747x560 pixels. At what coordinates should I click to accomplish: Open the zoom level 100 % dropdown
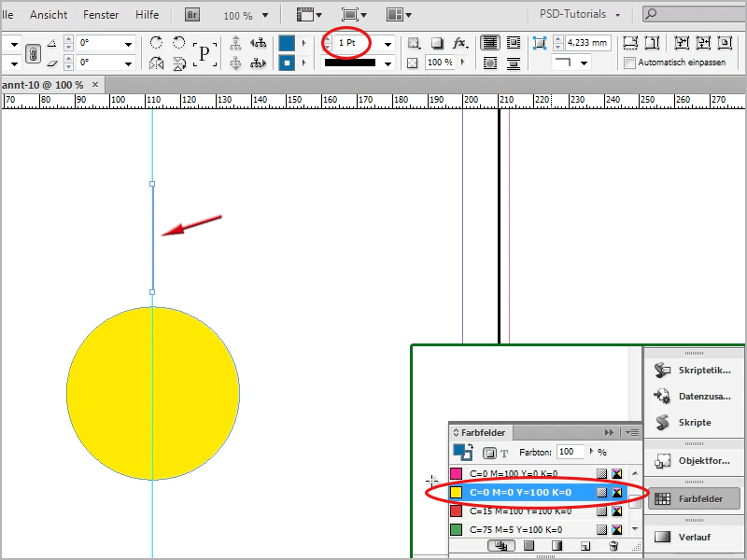click(x=265, y=16)
